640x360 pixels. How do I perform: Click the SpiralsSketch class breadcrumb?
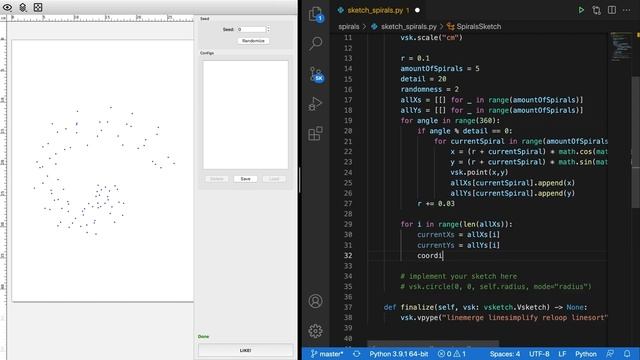click(478, 27)
